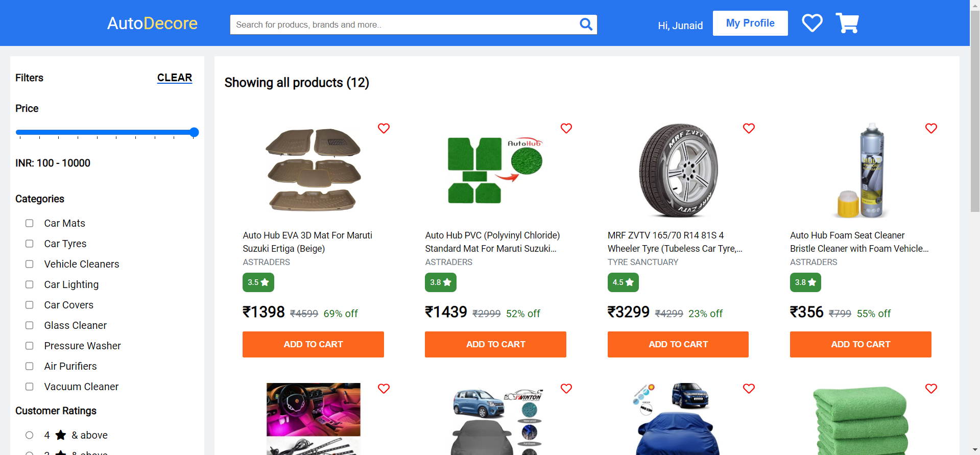Focus the product search input field
Image resolution: width=980 pixels, height=455 pixels.
click(x=403, y=25)
